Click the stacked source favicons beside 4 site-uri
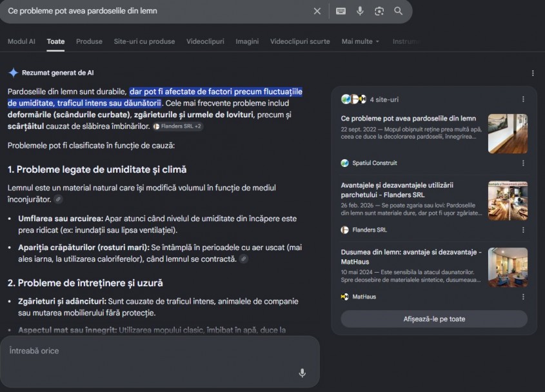The height and width of the screenshot is (392, 545). (x=353, y=99)
